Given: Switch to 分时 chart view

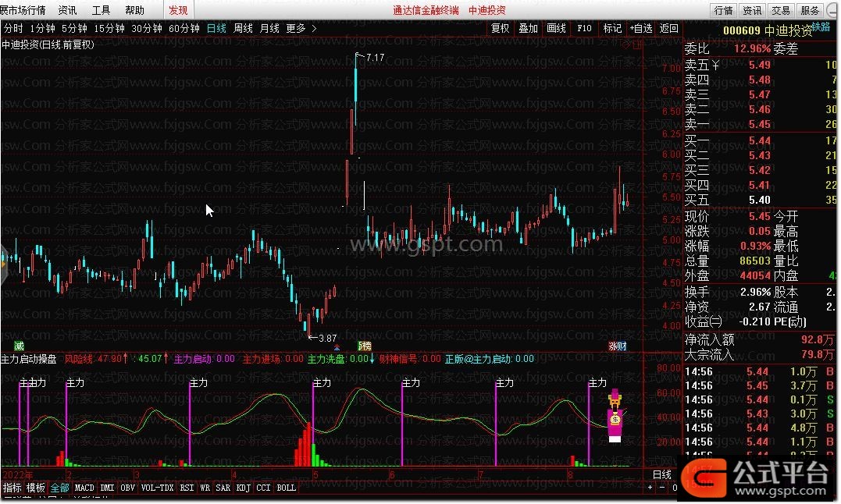Looking at the screenshot, I should point(13,28).
